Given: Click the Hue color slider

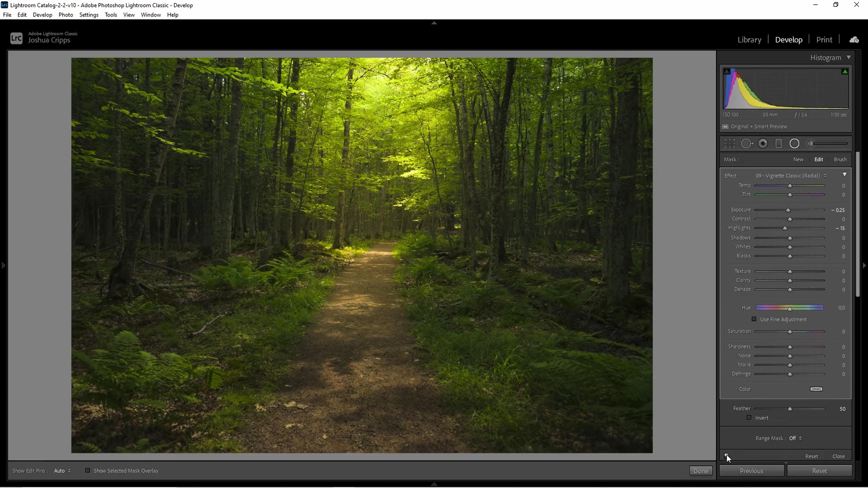Looking at the screenshot, I should coord(790,308).
